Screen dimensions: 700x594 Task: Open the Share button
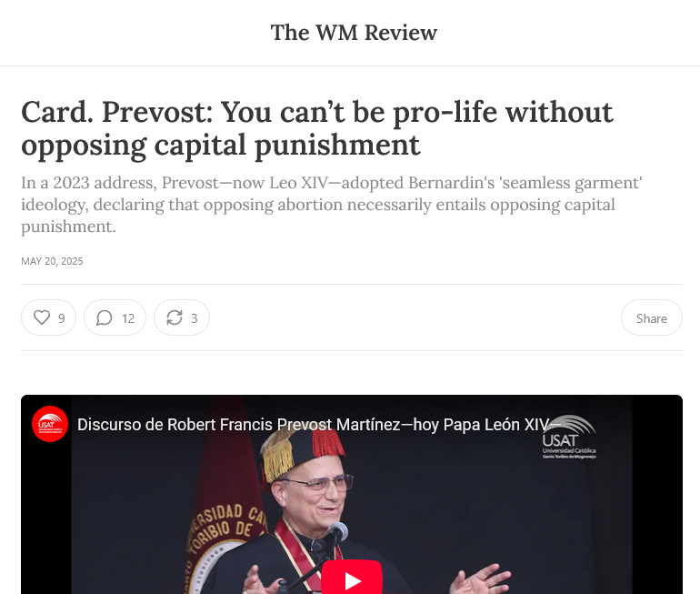[651, 317]
